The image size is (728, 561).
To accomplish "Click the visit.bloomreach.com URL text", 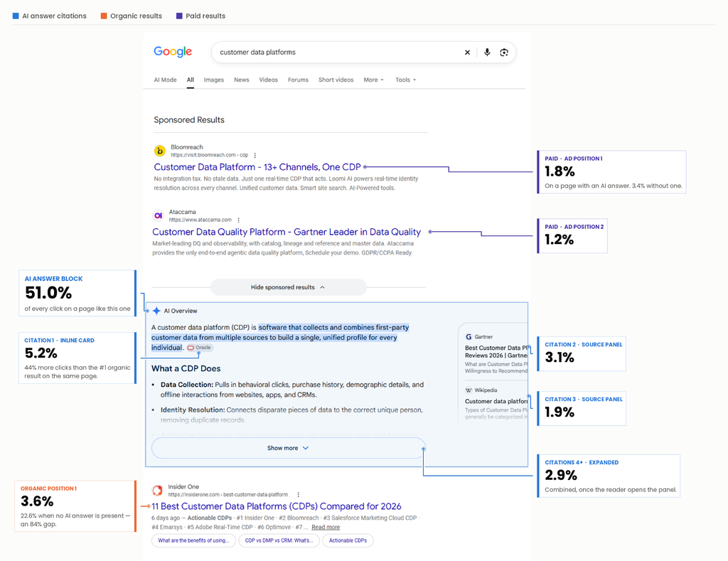I will pos(210,155).
